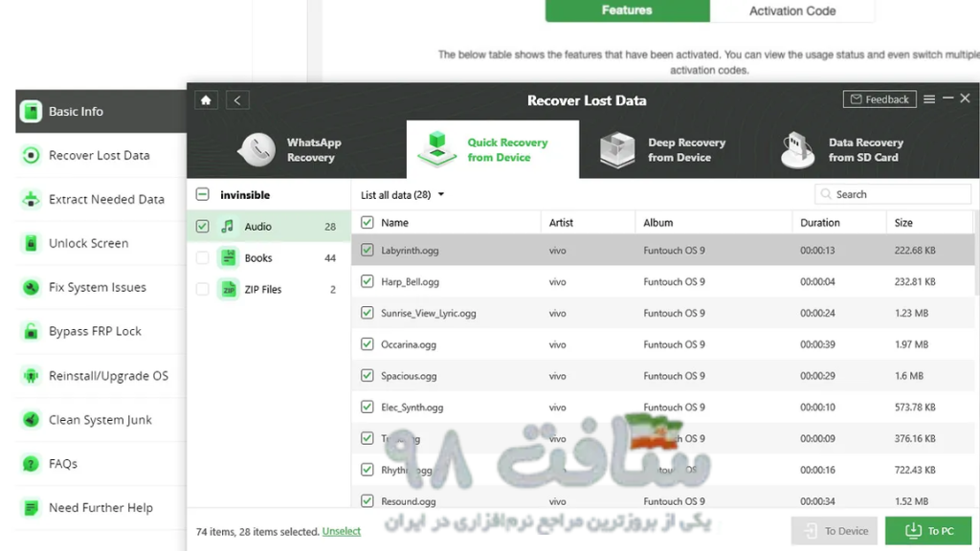This screenshot has height=551, width=980.
Task: Click the To PC export button
Action: (928, 531)
